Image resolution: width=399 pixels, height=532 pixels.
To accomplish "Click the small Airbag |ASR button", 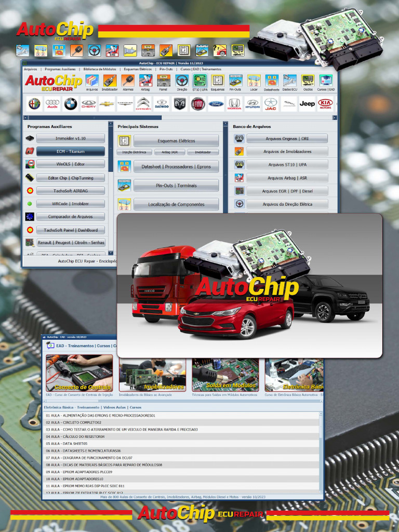I will tap(170, 152).
